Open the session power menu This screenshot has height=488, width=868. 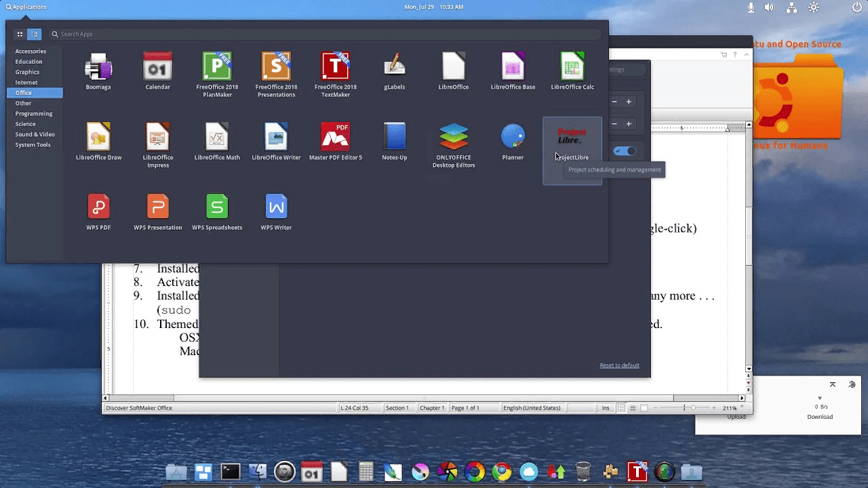click(859, 7)
